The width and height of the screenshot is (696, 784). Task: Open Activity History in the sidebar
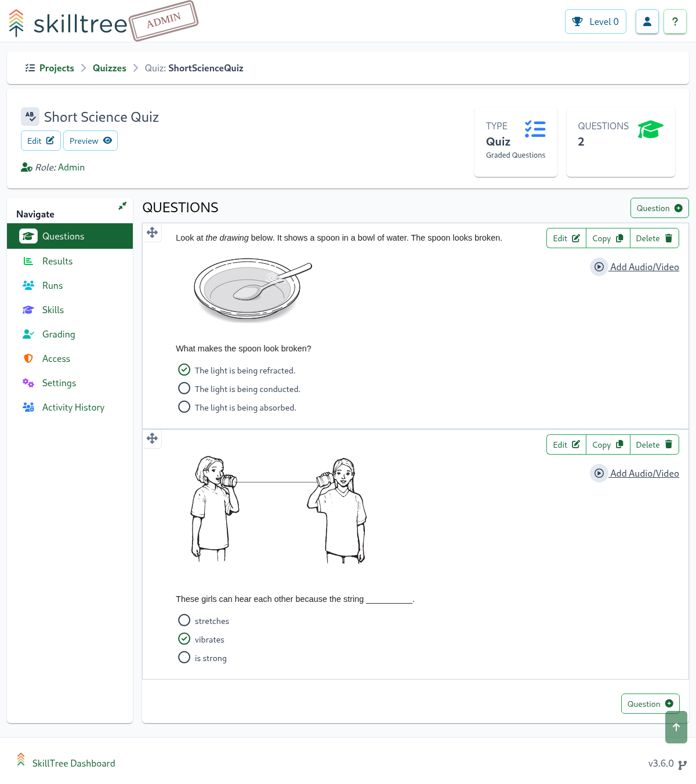(x=70, y=407)
